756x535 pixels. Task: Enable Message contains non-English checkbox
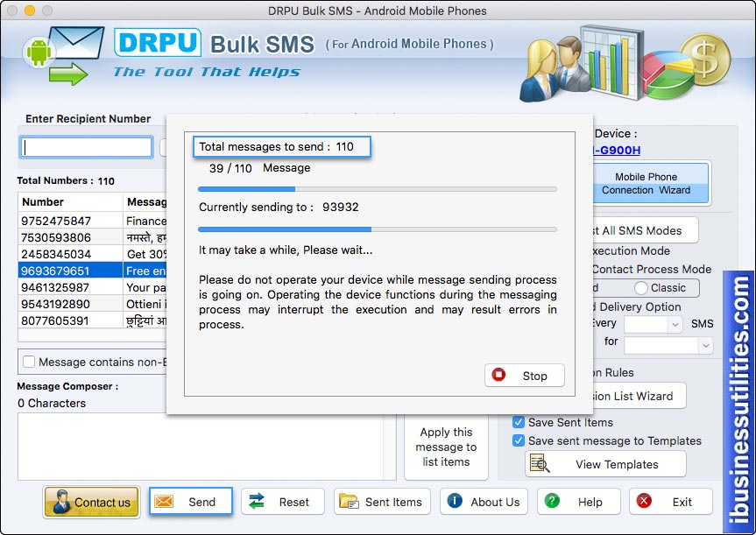tap(29, 362)
